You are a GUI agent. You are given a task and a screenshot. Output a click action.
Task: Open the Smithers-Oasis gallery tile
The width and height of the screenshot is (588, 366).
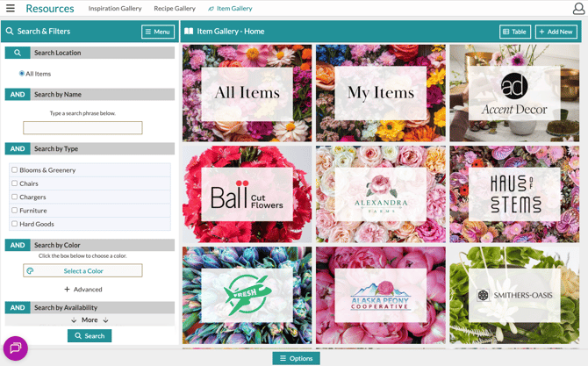click(514, 295)
